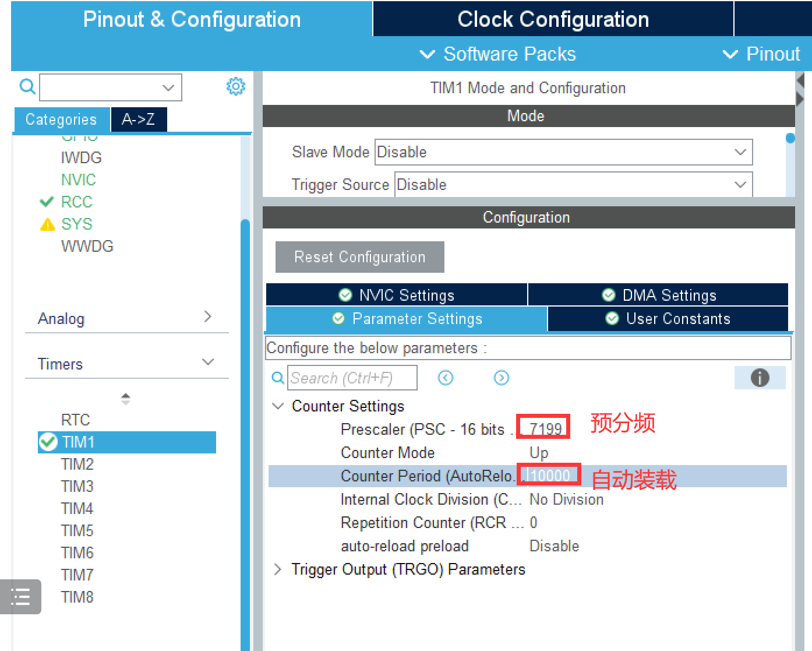
Task: Click the Reset Configuration button
Action: click(x=360, y=257)
